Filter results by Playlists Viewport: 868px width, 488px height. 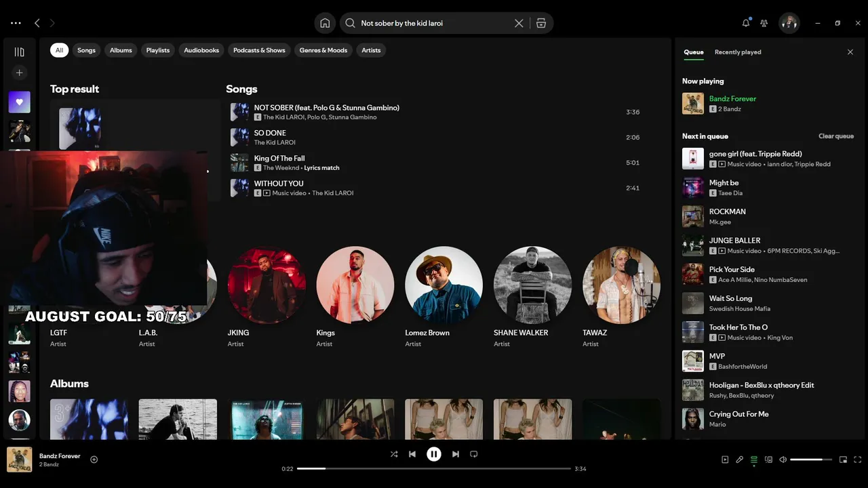[158, 50]
